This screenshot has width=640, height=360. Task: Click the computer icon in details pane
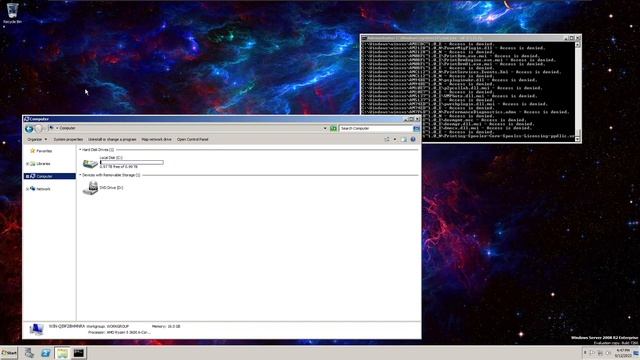point(36,329)
